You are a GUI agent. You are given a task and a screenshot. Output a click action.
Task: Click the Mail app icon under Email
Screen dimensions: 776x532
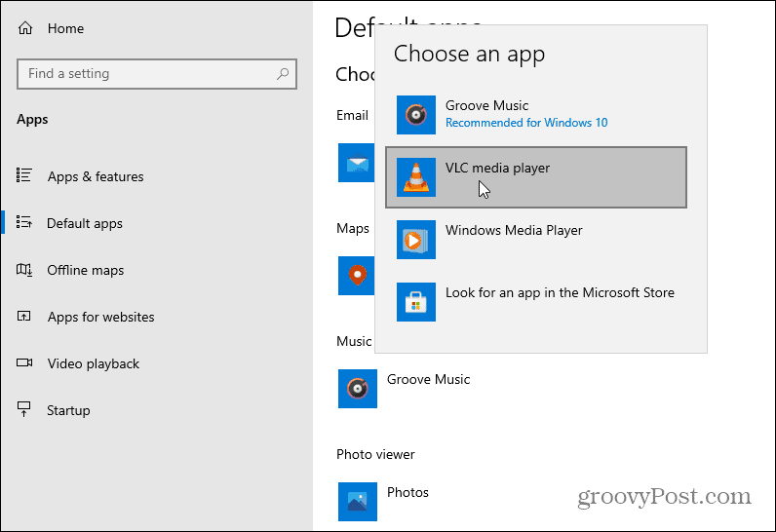(x=357, y=163)
